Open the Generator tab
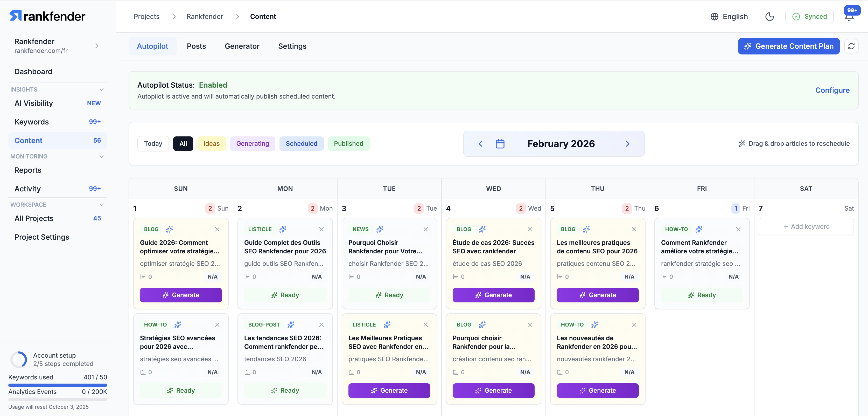 pyautogui.click(x=242, y=46)
